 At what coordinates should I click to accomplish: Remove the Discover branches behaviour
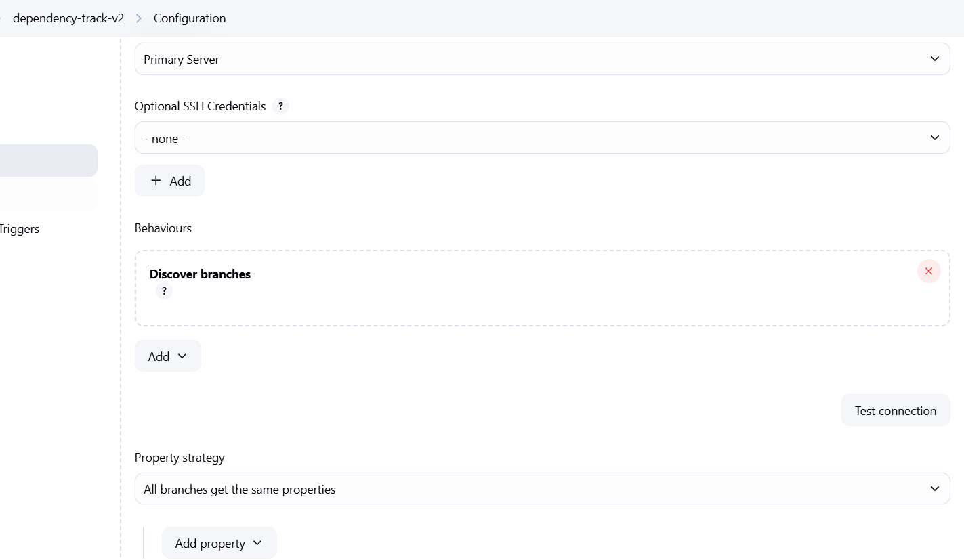click(928, 272)
